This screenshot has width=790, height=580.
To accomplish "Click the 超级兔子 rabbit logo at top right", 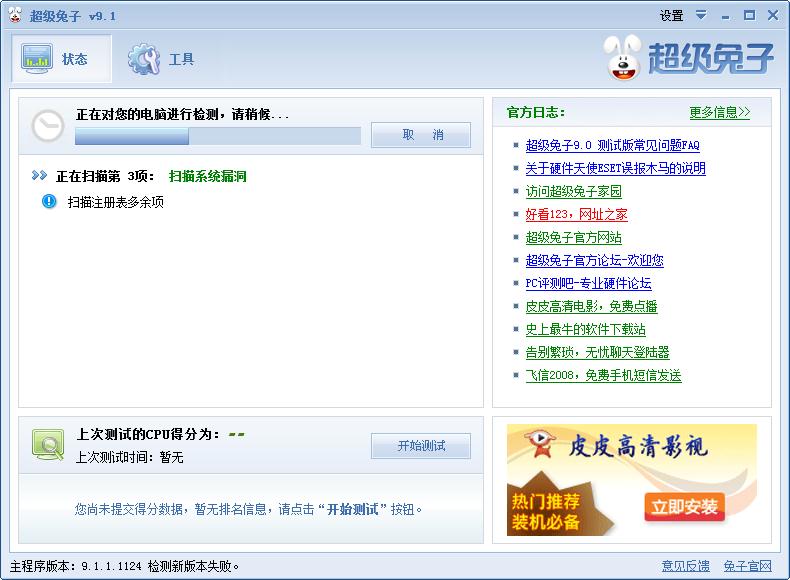I will pos(689,58).
